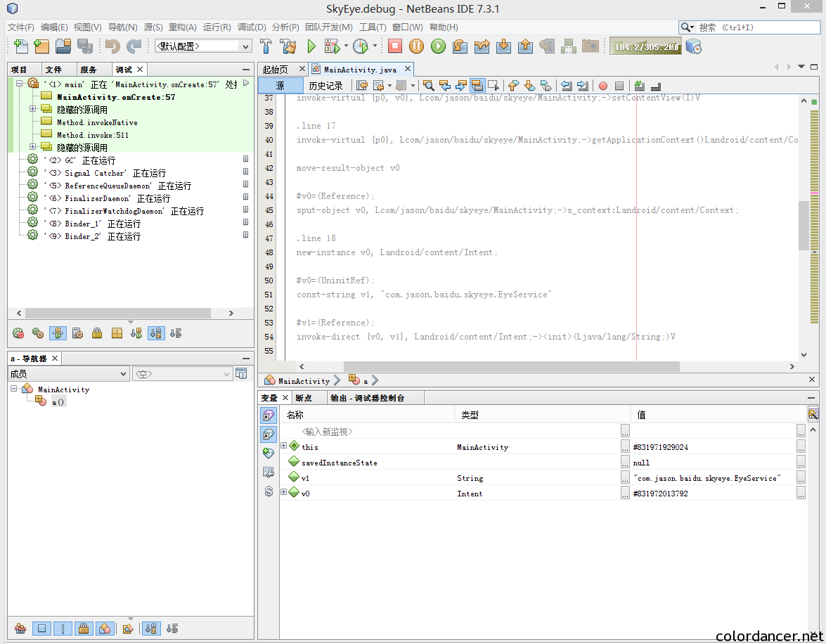Click the resume arrow for main thread

(246, 83)
